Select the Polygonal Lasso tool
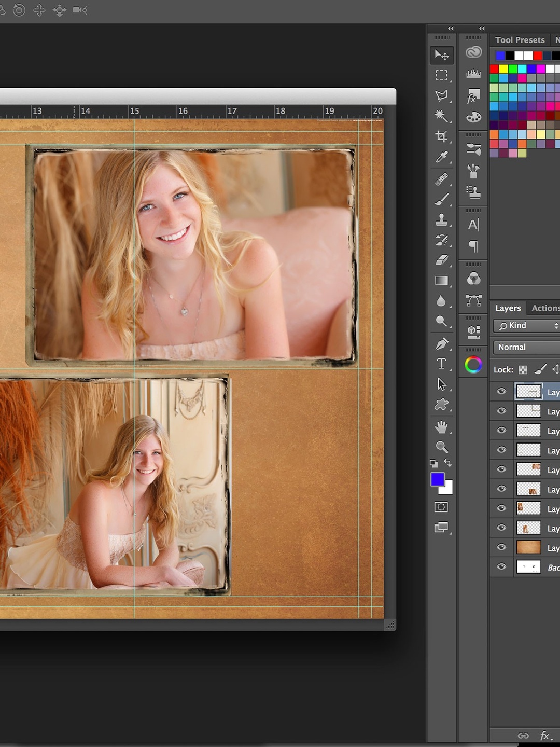Viewport: 560px width, 747px height. (442, 96)
